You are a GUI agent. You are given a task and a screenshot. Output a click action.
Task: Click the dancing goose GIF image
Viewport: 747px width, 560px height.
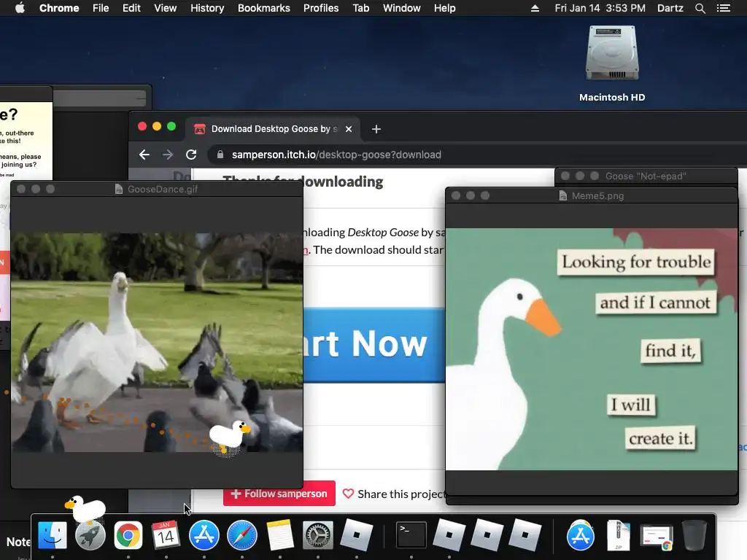coord(157,343)
